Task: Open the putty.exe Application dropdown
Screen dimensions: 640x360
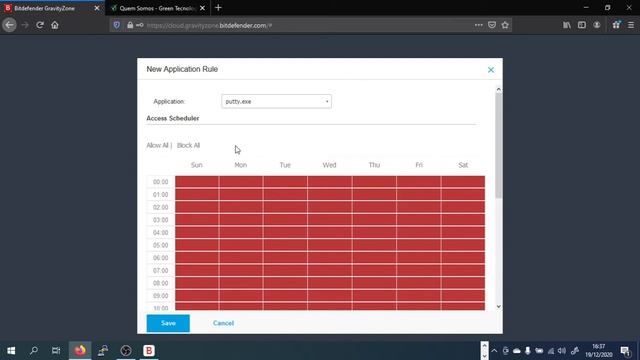Action: [276, 102]
